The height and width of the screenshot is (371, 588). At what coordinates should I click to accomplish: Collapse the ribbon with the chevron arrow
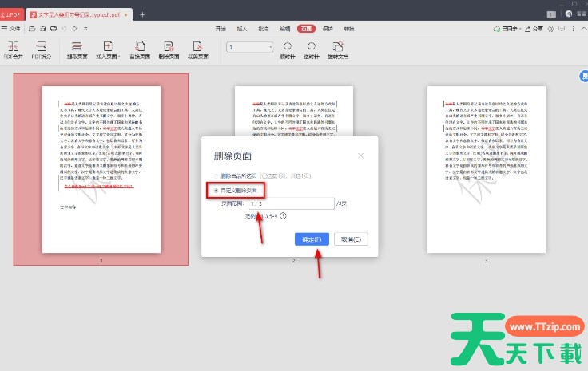[x=584, y=29]
